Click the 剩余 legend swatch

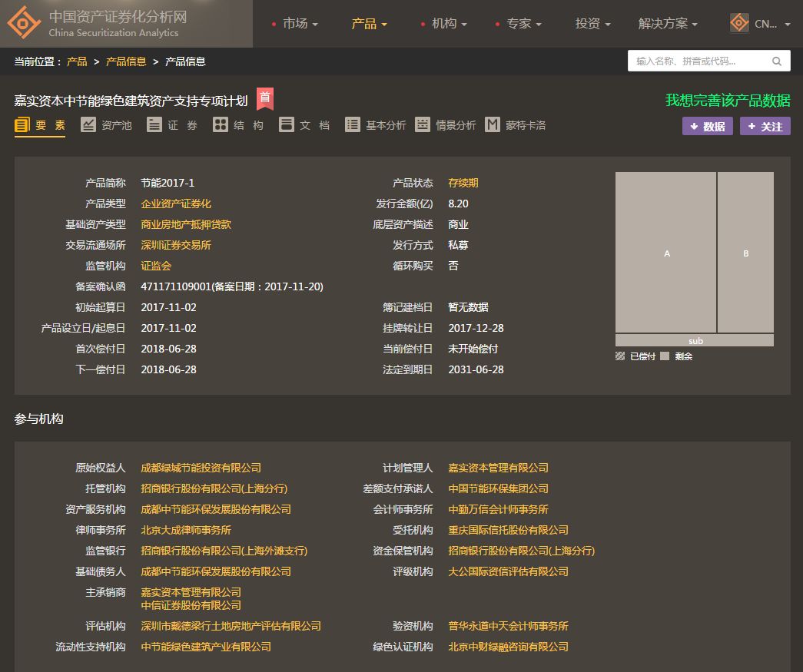pyautogui.click(x=664, y=356)
